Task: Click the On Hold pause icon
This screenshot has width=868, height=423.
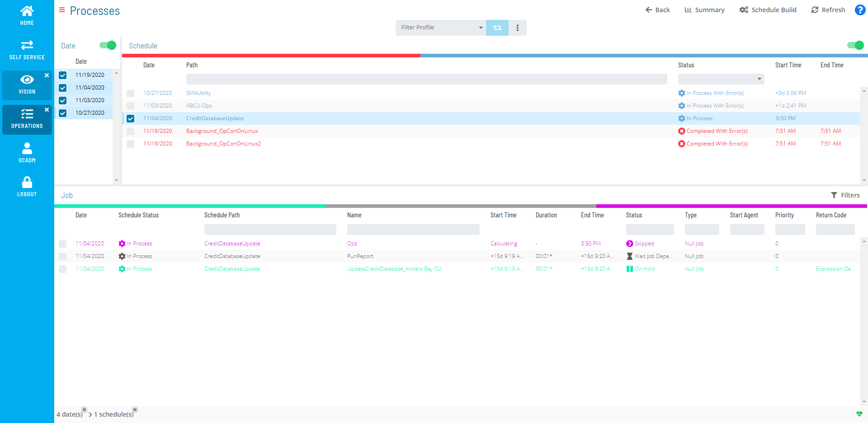Action: (x=630, y=269)
